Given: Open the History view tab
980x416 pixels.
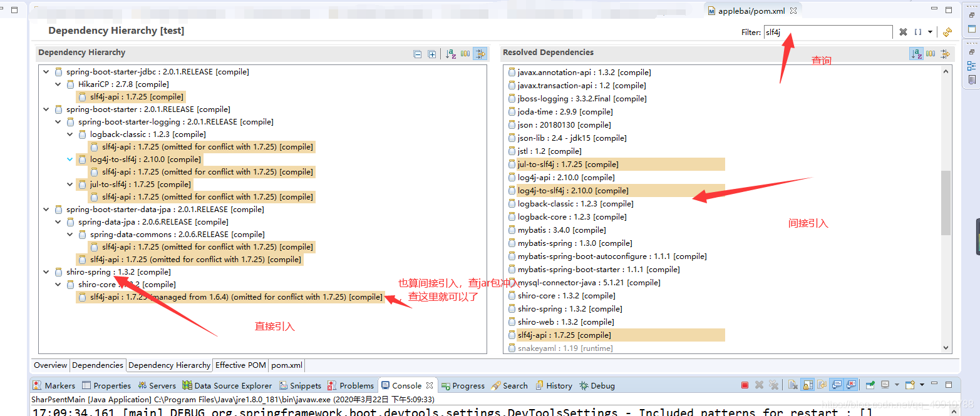Looking at the screenshot, I should click(x=553, y=385).
